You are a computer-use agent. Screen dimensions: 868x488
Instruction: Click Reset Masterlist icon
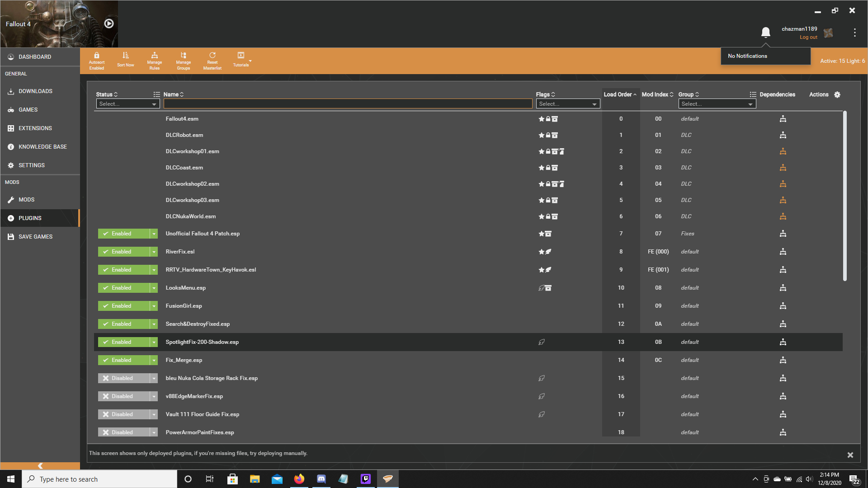click(212, 56)
